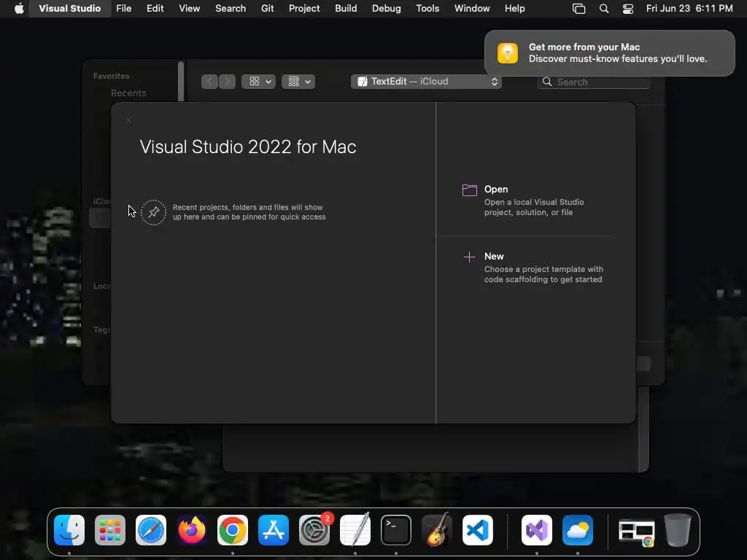747x560 pixels.
Task: Expand the group-by dropdown in file dialog
Action: point(298,82)
